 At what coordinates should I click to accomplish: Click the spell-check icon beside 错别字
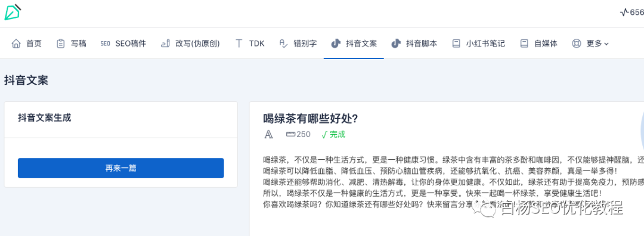tap(283, 44)
